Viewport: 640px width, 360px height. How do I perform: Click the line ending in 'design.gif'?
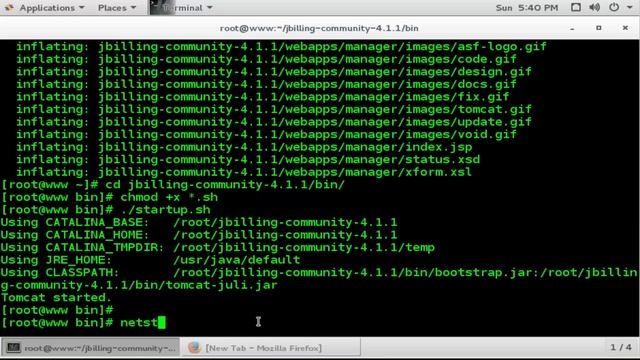point(274,72)
